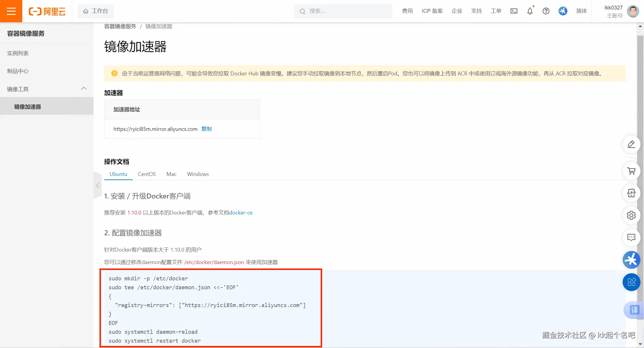Screen dimensions: 644x348
Task: Click the pencil survey floating icon
Action: (631, 144)
